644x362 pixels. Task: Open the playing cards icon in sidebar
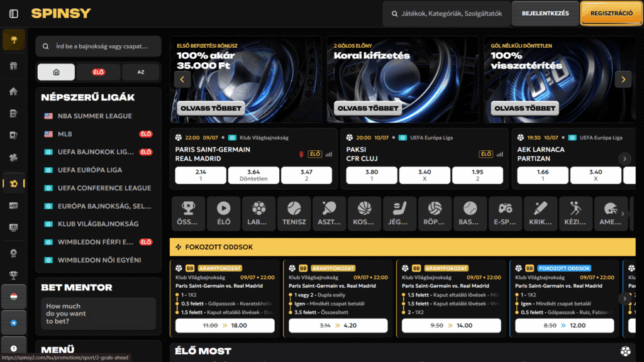click(14, 136)
